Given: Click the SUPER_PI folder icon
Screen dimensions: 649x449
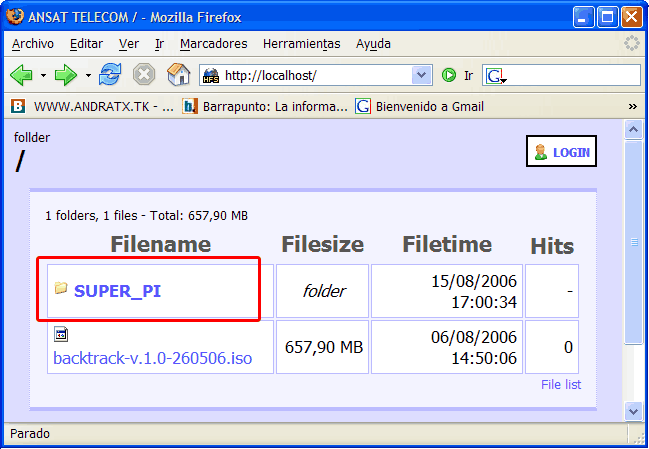Looking at the screenshot, I should point(61,289).
